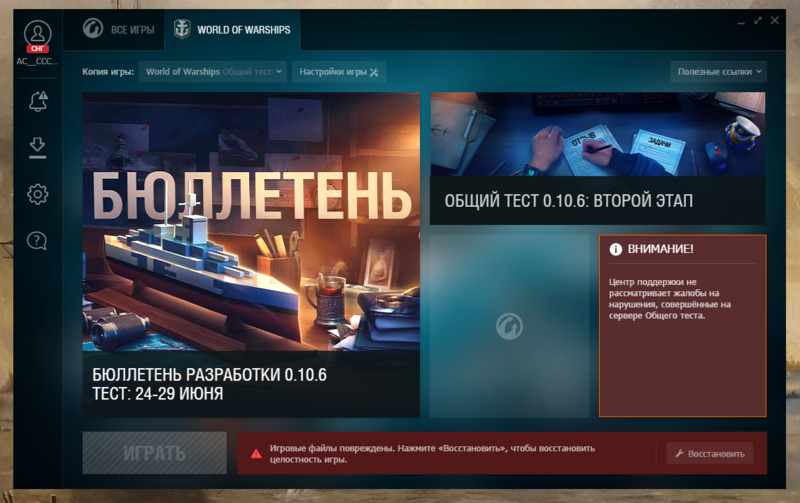Open the notifications bell icon
This screenshot has width=800, height=503.
click(x=38, y=101)
